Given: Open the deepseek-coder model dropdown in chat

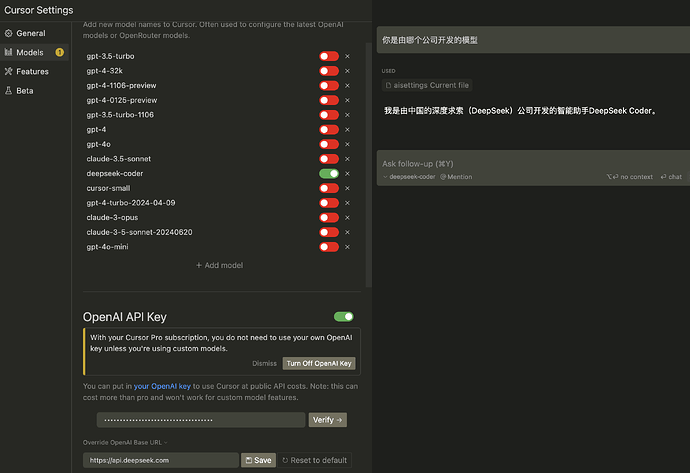Looking at the screenshot, I should (409, 177).
